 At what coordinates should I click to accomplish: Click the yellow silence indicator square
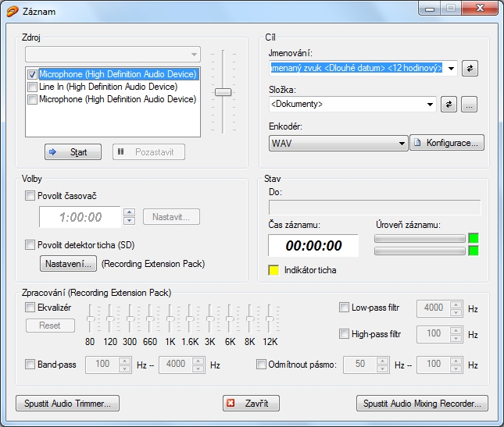273,270
